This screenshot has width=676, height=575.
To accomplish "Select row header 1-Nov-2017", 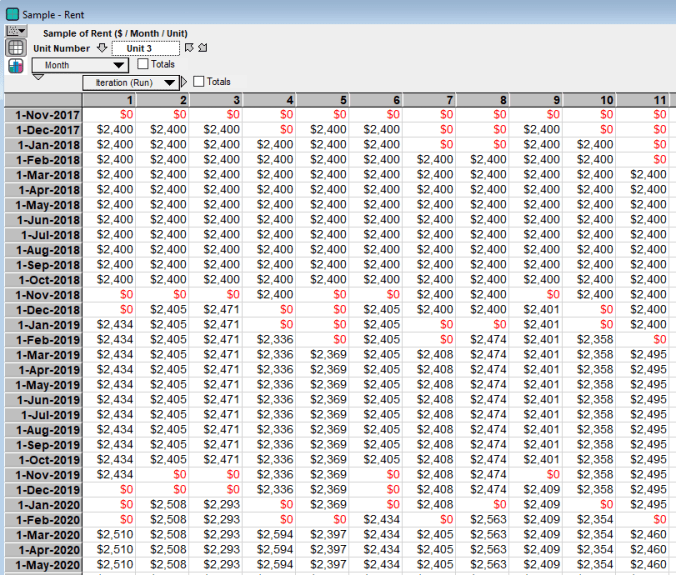I will pos(43,115).
